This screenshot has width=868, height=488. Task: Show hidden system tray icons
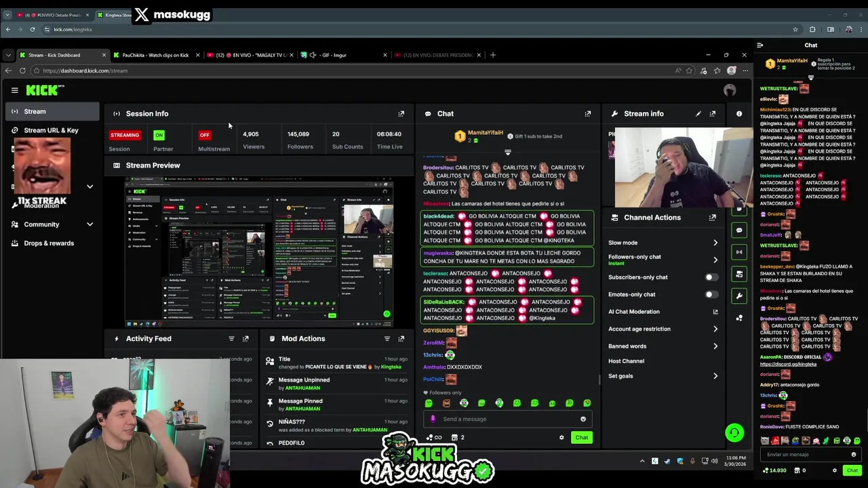point(642,462)
